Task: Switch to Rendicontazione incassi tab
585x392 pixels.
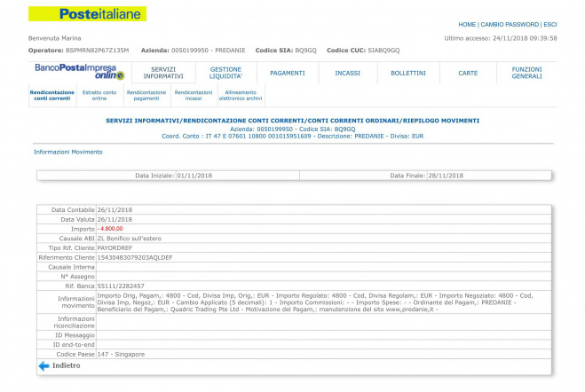Action: click(194, 95)
